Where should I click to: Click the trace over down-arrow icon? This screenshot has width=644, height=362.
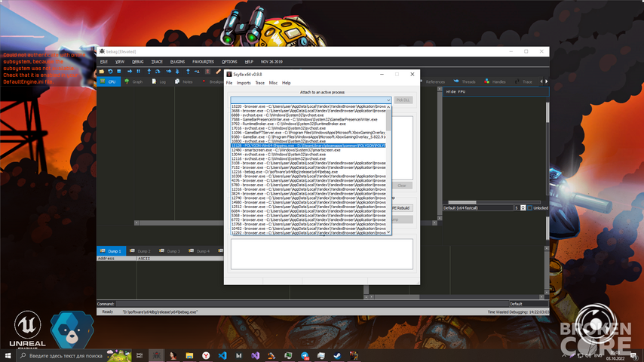click(177, 72)
